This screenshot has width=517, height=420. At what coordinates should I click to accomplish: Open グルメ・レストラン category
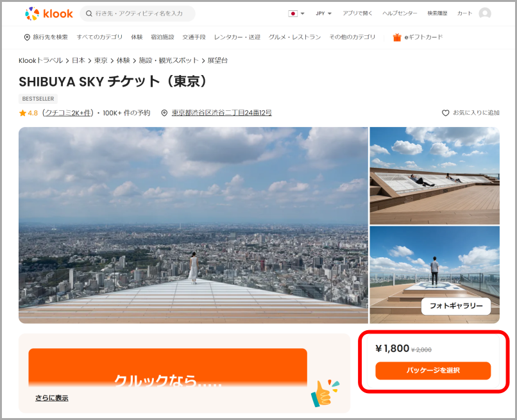tap(295, 37)
